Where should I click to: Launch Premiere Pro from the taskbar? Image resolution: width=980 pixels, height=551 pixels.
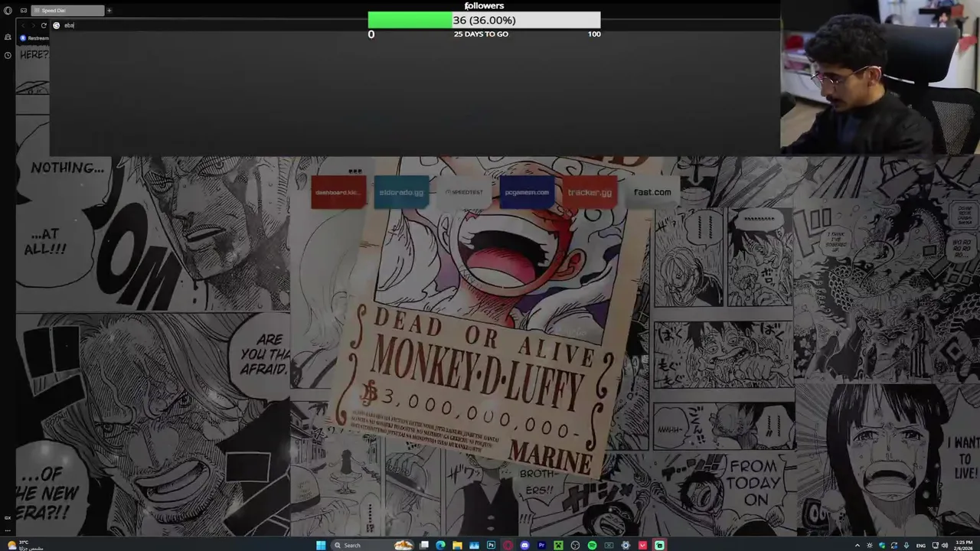541,545
